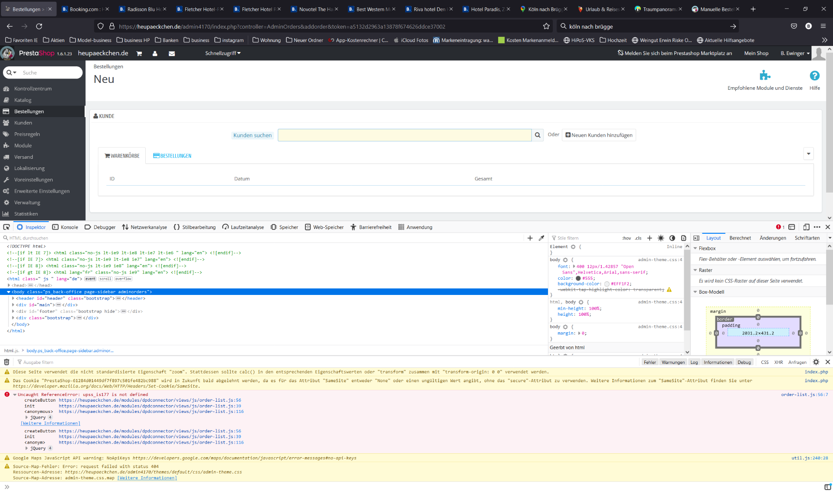Click the envelope messages icon in header

(172, 53)
